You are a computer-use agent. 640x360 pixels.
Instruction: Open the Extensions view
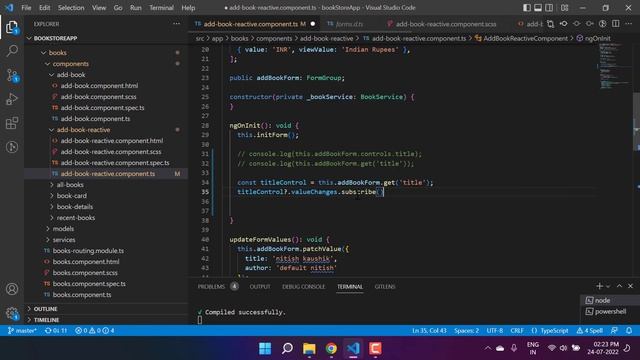(x=12, y=123)
